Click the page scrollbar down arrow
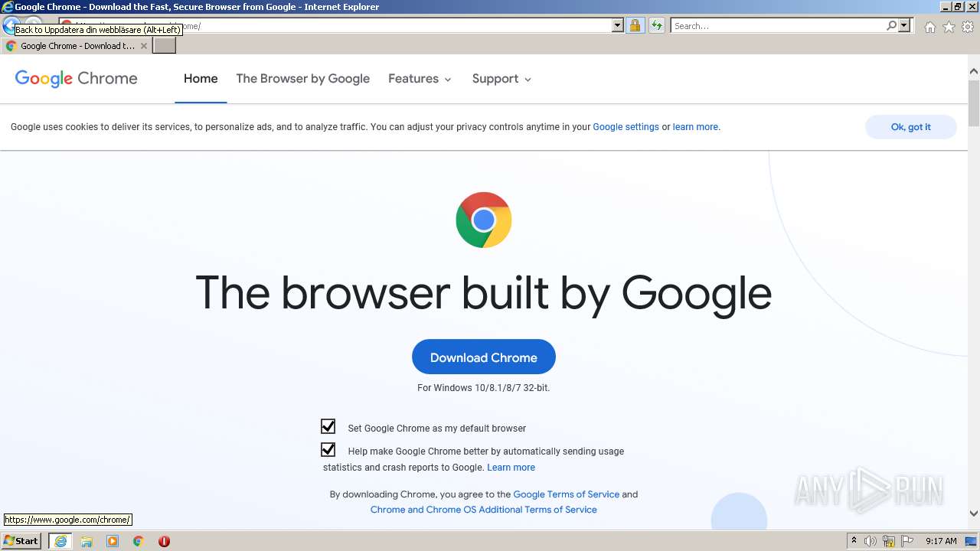This screenshot has height=551, width=980. 973,514
